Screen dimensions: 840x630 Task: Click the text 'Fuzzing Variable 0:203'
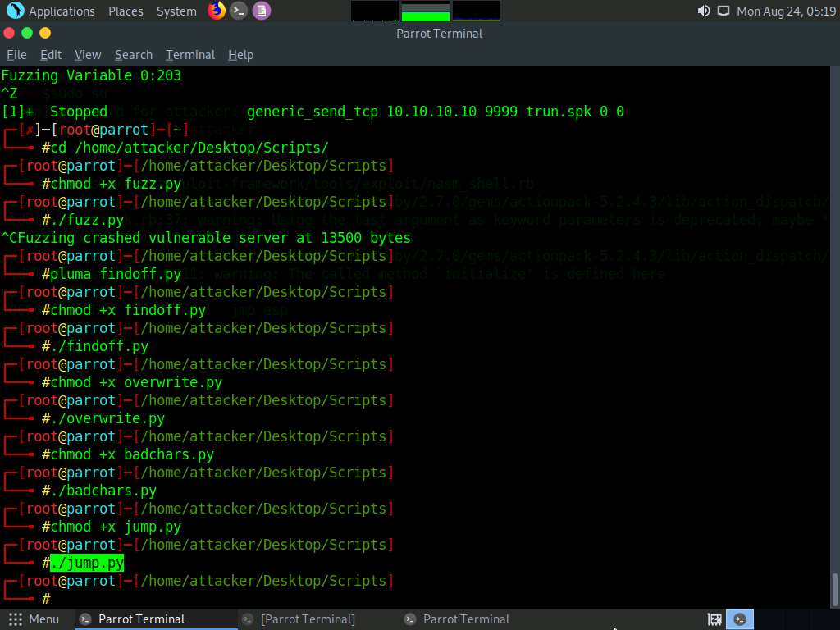click(91, 75)
